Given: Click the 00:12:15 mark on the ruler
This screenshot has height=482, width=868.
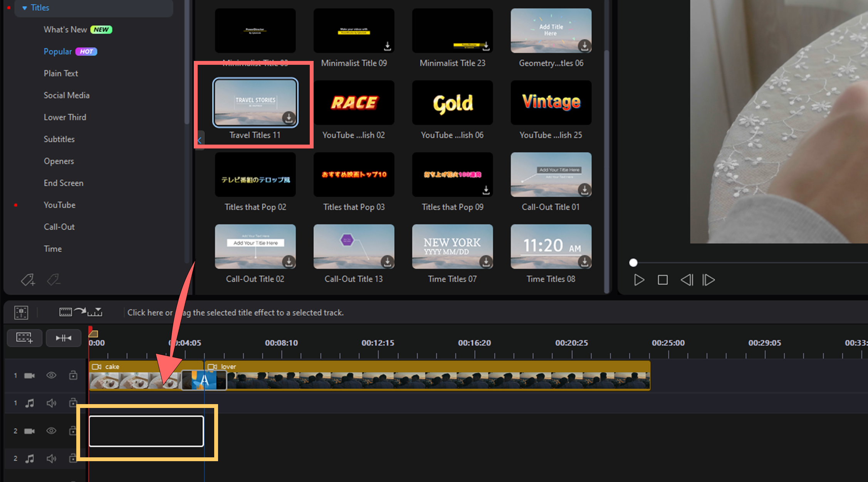Looking at the screenshot, I should [x=378, y=343].
